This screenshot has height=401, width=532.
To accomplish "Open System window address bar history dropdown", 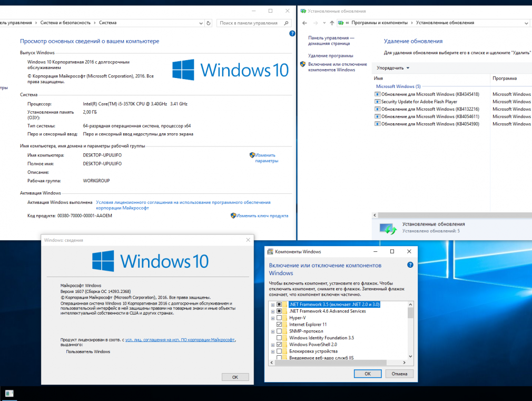I will [x=201, y=23].
